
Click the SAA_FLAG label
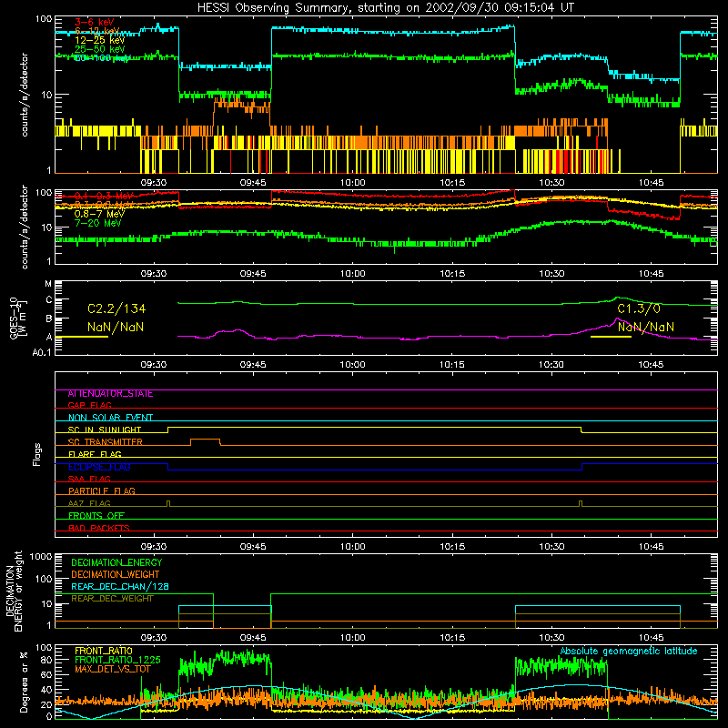[89, 479]
